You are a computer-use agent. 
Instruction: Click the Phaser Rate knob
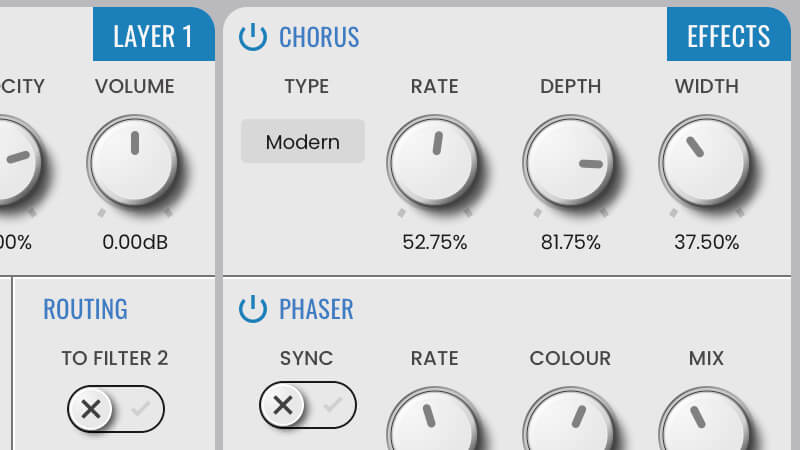click(x=434, y=419)
